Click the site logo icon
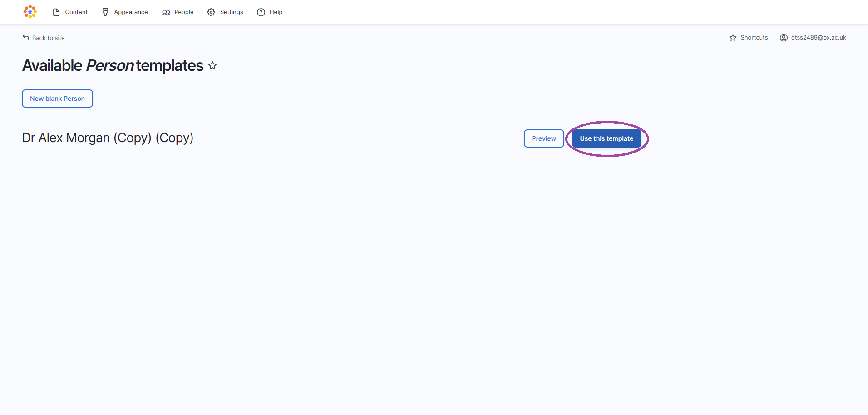 [30, 11]
